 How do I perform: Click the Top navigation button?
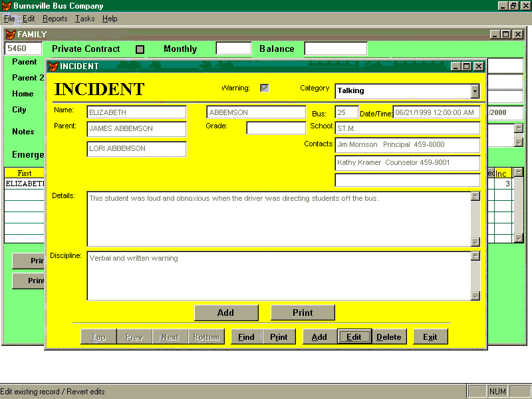pyautogui.click(x=98, y=337)
